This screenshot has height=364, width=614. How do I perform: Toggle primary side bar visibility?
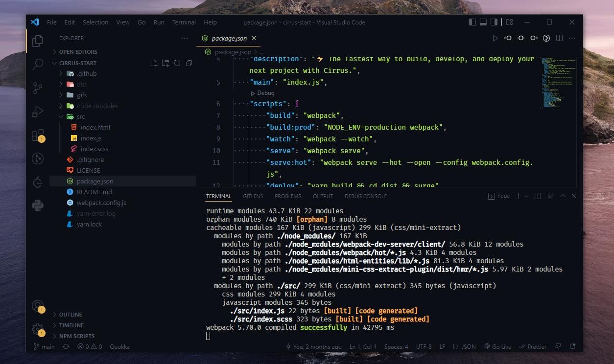tap(472, 22)
